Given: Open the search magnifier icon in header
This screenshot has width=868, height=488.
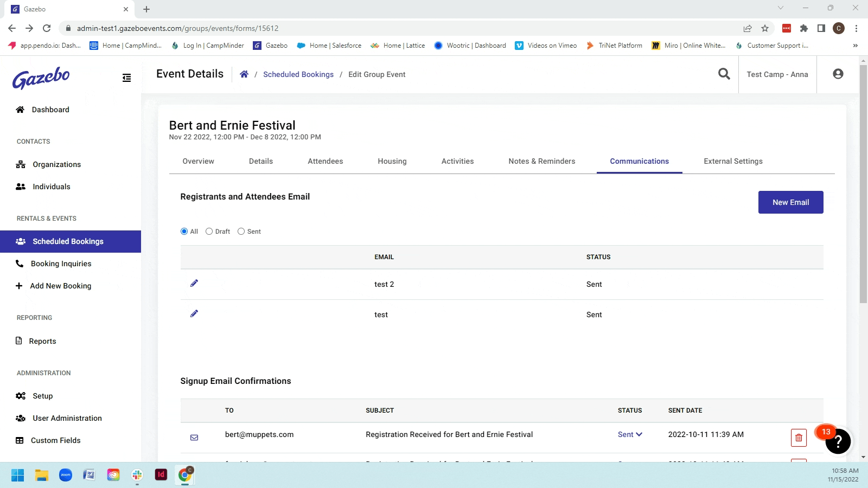Looking at the screenshot, I should click(x=724, y=74).
